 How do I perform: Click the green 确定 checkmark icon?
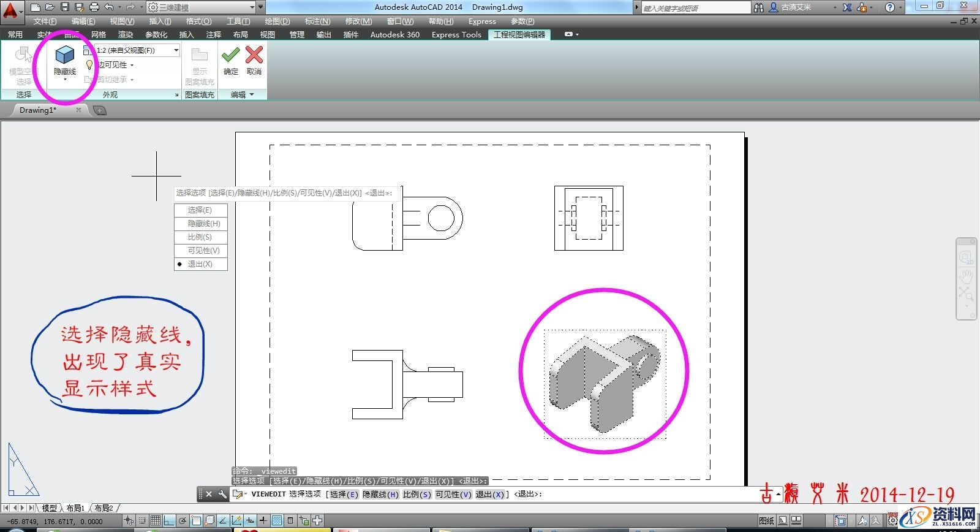[x=231, y=55]
